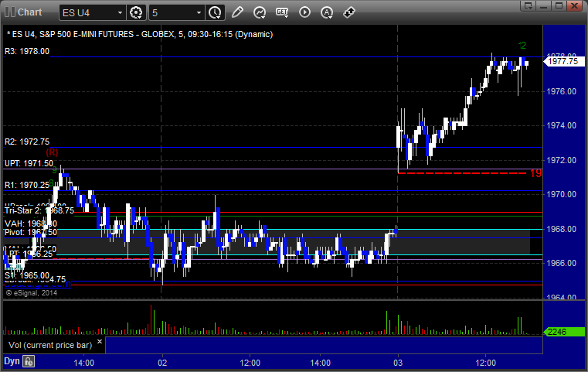Open the time template clock menu

(216, 12)
